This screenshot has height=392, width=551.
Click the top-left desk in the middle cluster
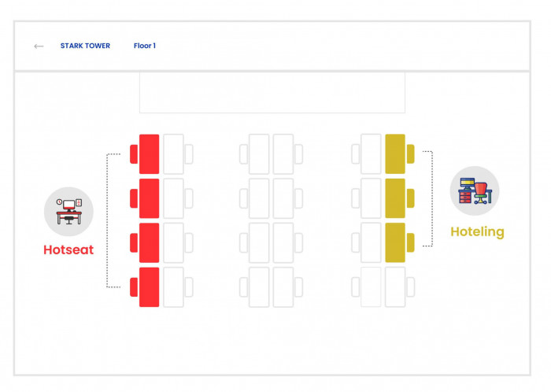[259, 153]
